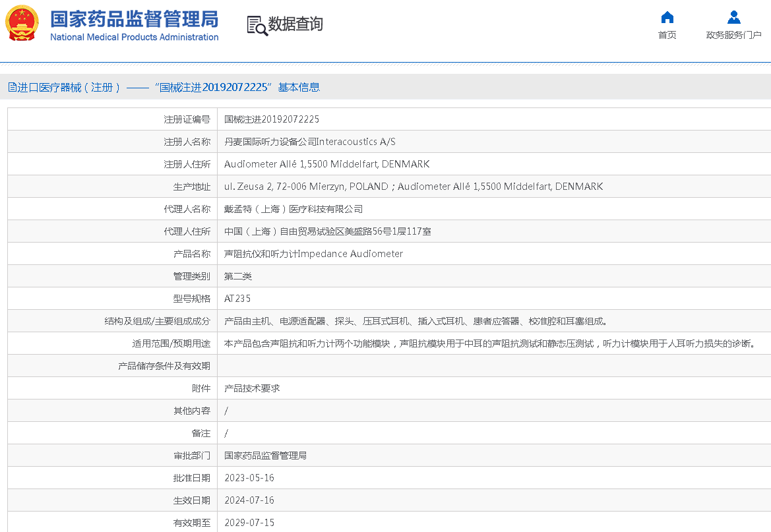The width and height of the screenshot is (771, 532).
Task: Click the 生产地址 Mierzyn, POLAND address value
Action: click(x=306, y=187)
